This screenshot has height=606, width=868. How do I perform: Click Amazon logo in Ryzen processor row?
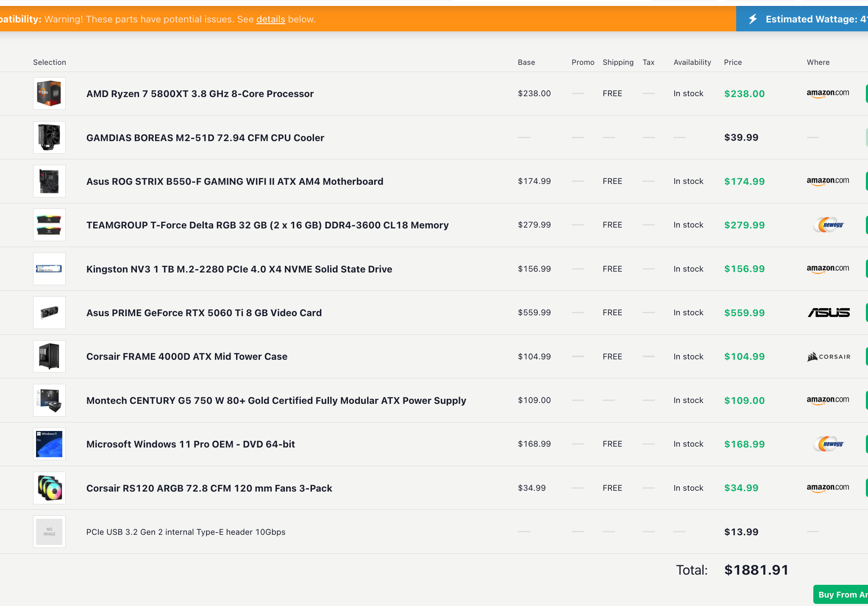(828, 93)
